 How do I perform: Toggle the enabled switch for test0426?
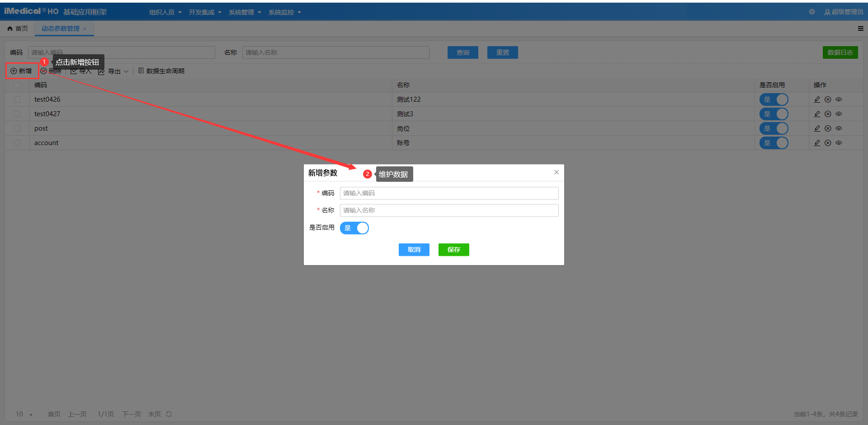pyautogui.click(x=774, y=99)
